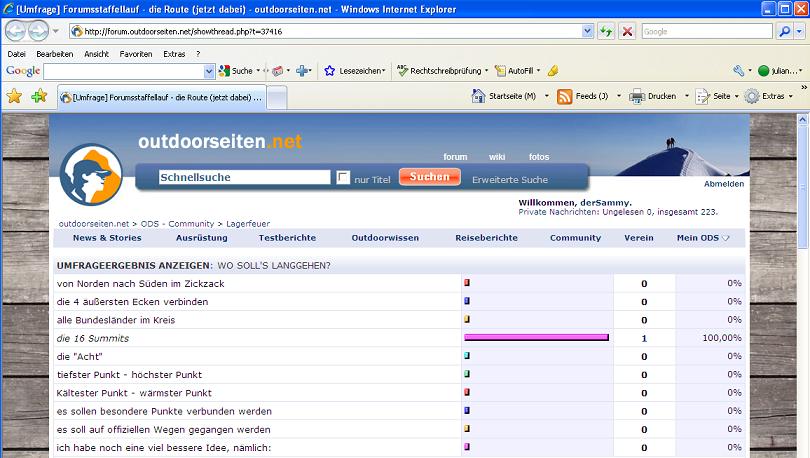Click the outdoorseiten.net round logo
This screenshot has width=810, height=458.
(90, 173)
